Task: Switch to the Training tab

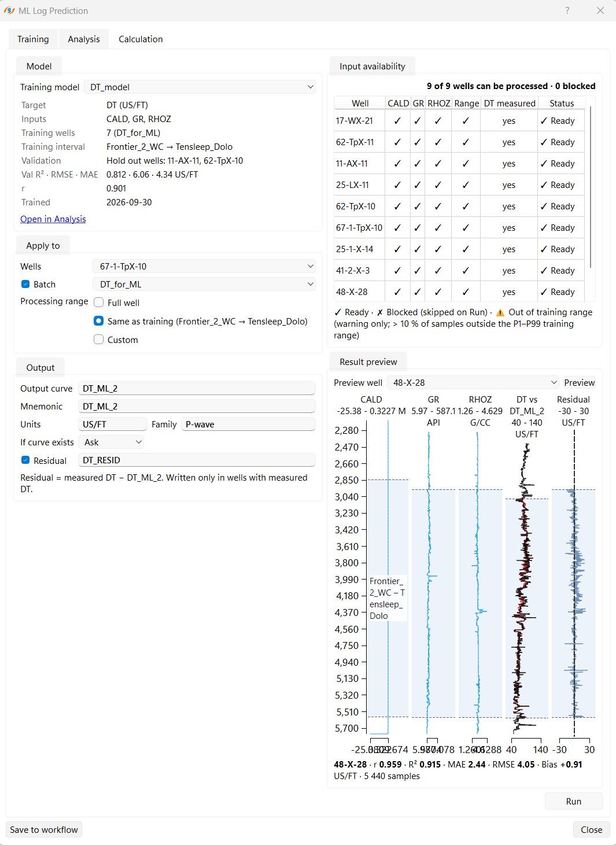Action: pyautogui.click(x=33, y=39)
